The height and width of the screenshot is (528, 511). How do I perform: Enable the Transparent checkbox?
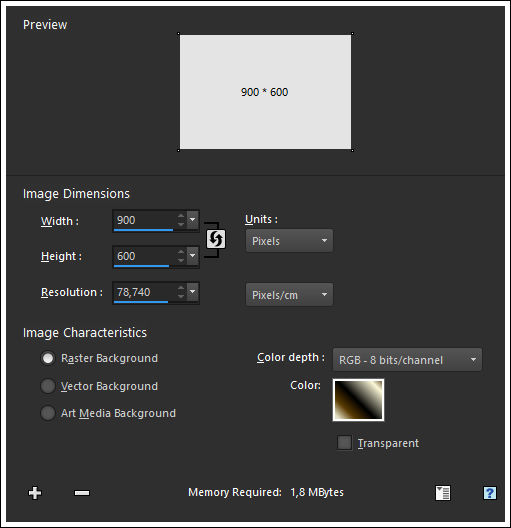tap(344, 442)
